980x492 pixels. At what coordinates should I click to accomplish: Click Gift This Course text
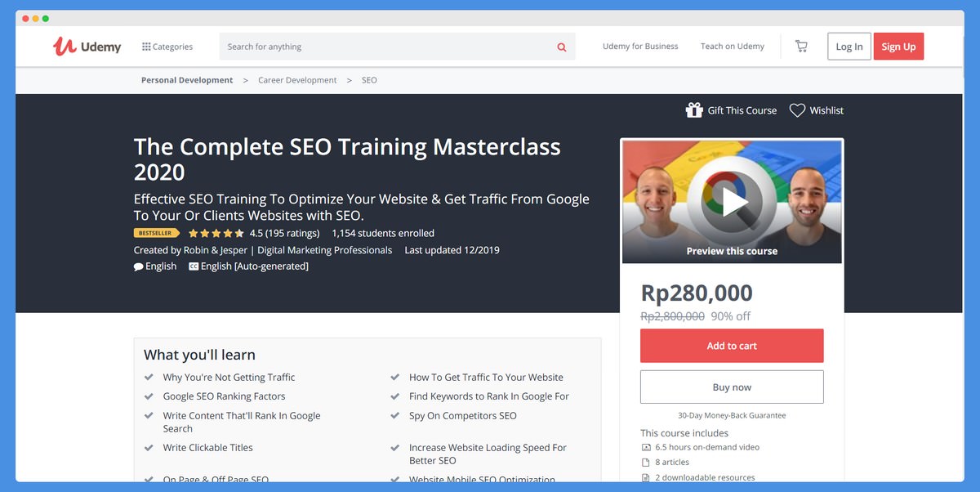[742, 110]
